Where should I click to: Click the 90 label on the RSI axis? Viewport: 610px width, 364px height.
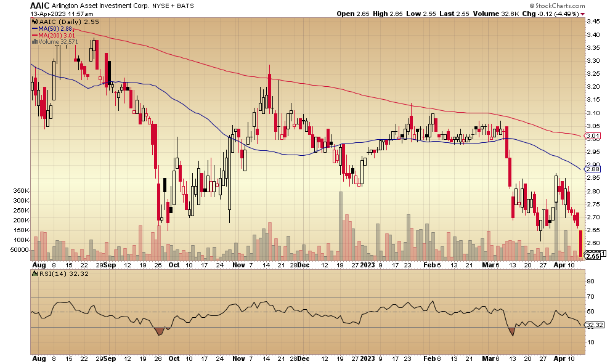coord(590,281)
